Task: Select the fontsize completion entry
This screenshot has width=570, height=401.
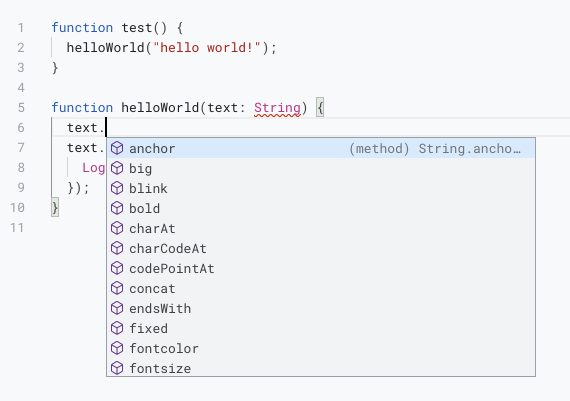Action: [321, 367]
